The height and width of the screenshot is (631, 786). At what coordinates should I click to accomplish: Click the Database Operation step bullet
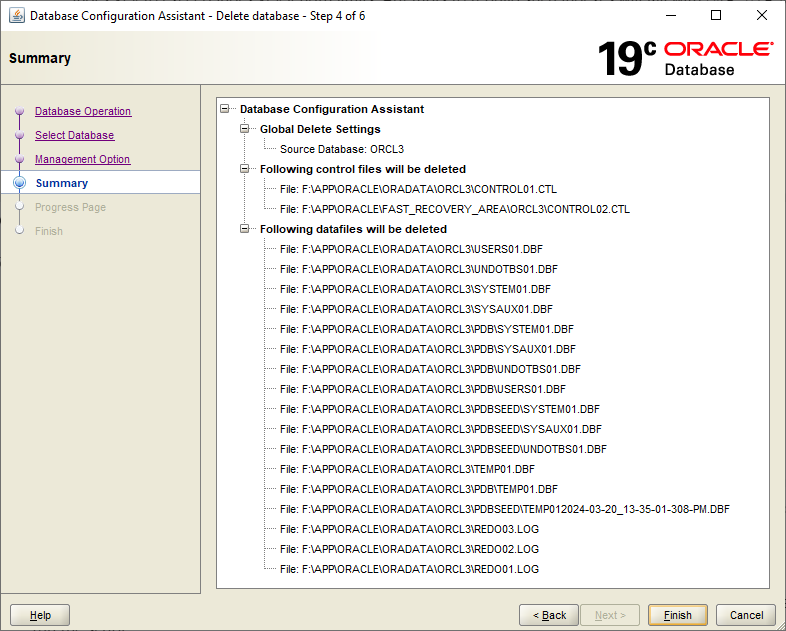20,111
